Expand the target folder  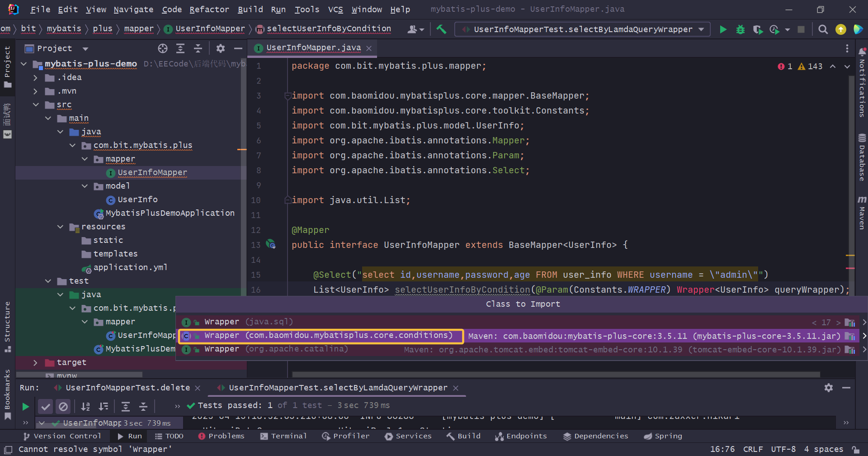click(35, 362)
